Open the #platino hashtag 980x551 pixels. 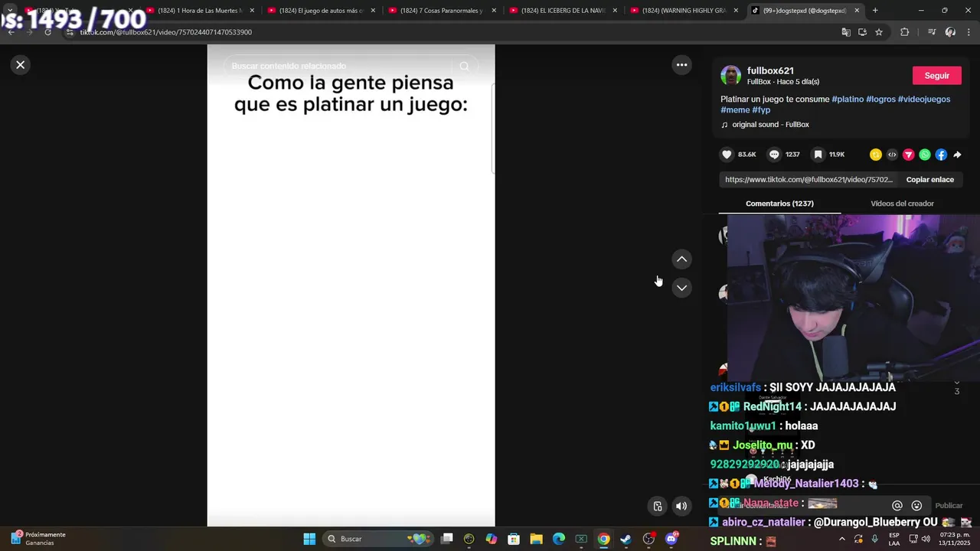[x=848, y=99]
